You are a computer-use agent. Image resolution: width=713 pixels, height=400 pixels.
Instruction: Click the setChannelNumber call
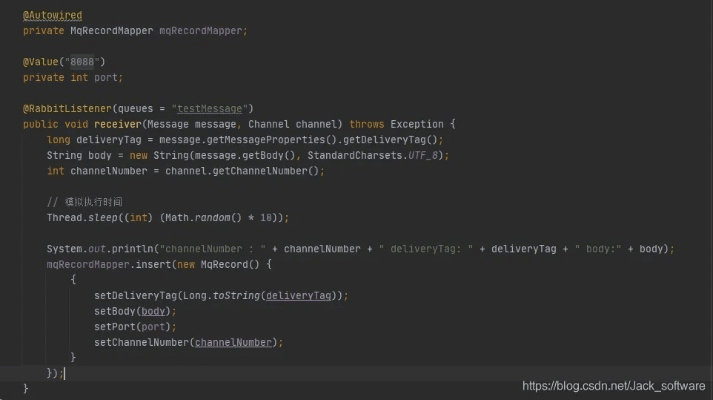(x=143, y=342)
